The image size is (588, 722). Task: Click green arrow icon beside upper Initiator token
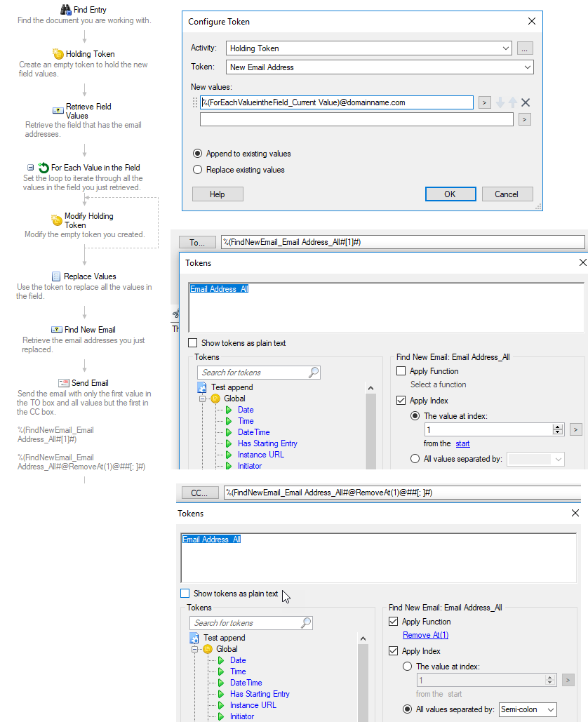[229, 466]
